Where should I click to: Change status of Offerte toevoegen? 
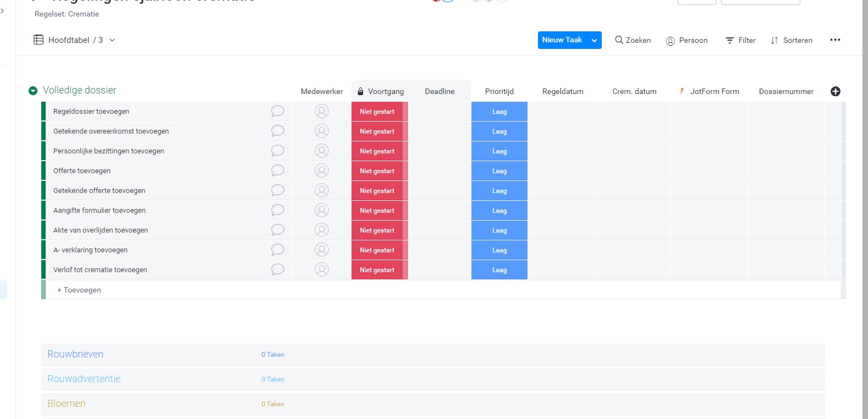tap(380, 170)
